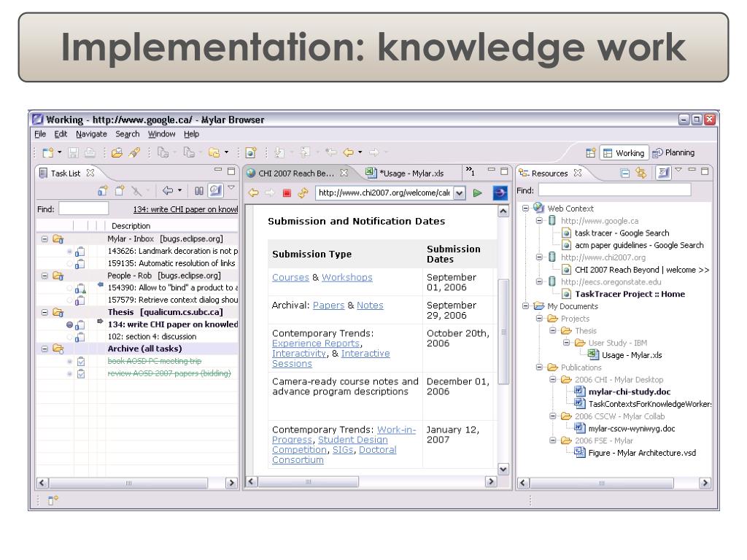The width and height of the screenshot is (747, 560).
Task: Close the CHI 2007 Reach Beyond editor tab
Action: (x=344, y=173)
